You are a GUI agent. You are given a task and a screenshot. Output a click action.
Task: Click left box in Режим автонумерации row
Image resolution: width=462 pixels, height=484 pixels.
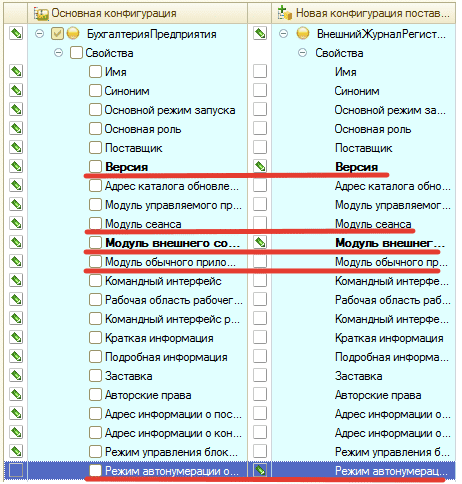point(16,471)
